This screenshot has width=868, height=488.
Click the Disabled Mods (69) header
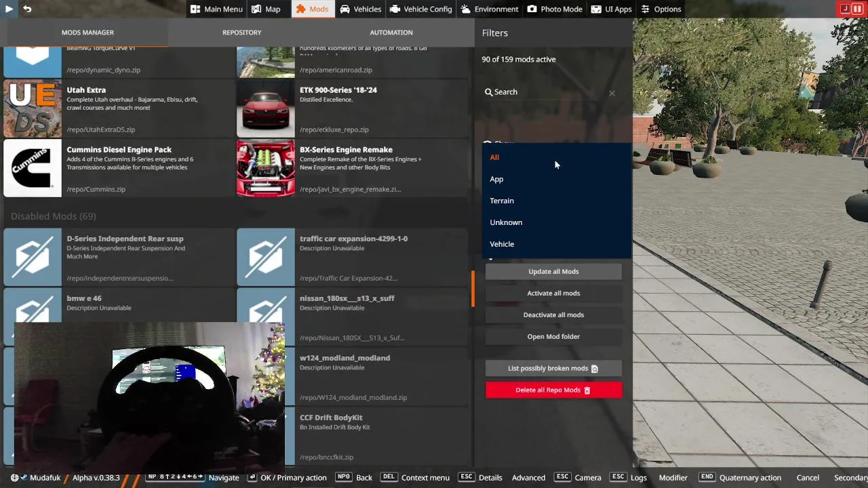tap(53, 216)
